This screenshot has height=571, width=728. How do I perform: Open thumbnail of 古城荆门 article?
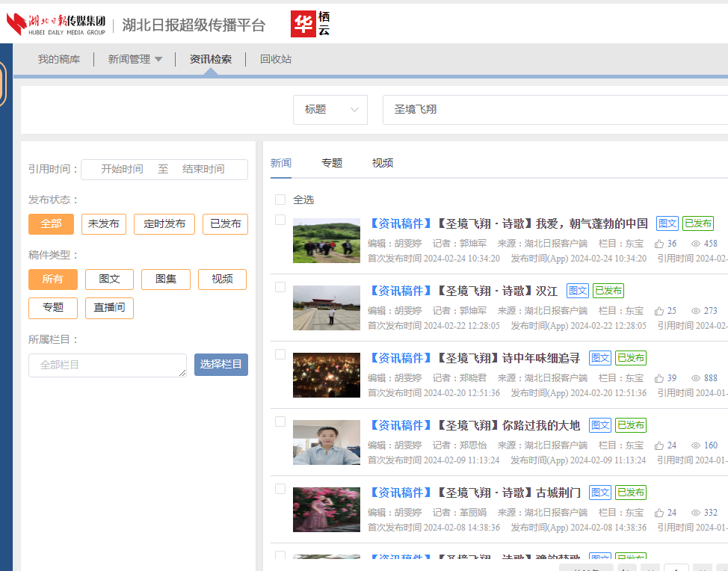coord(327,510)
